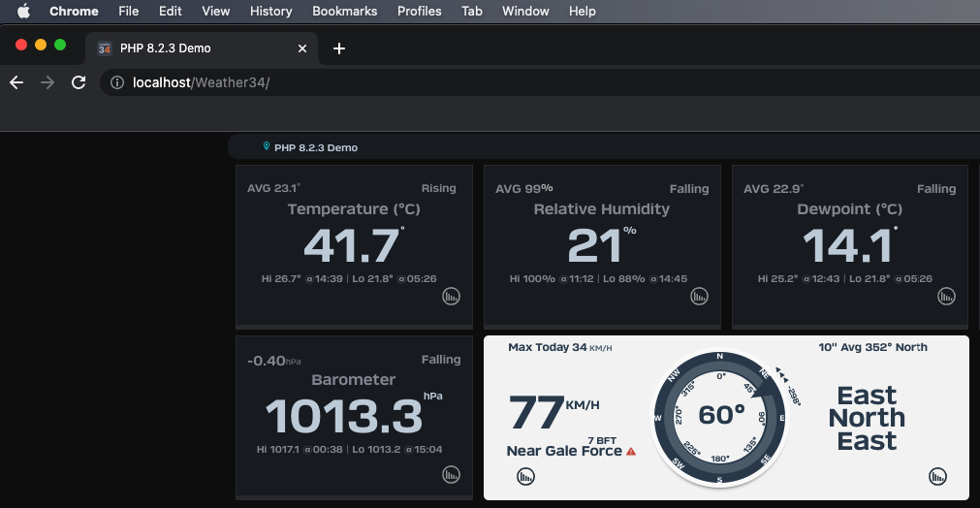The width and height of the screenshot is (980, 508).
Task: Click Lo 88% @14:45 humidity text
Action: click(x=645, y=278)
